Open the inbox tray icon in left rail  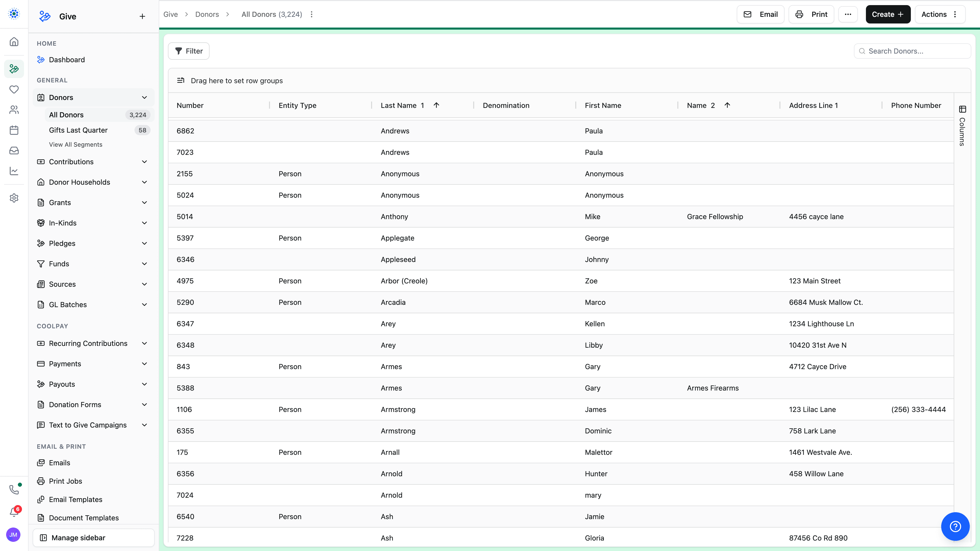click(x=14, y=151)
